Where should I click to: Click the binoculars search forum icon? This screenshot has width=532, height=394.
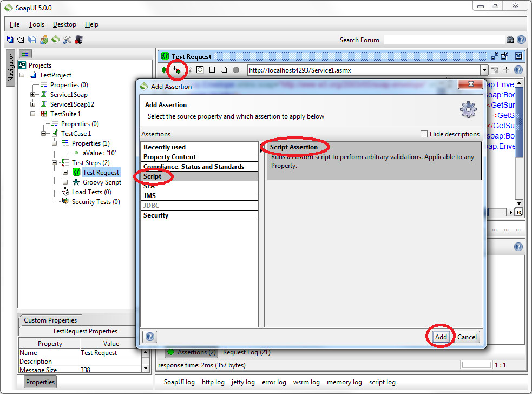[510, 40]
